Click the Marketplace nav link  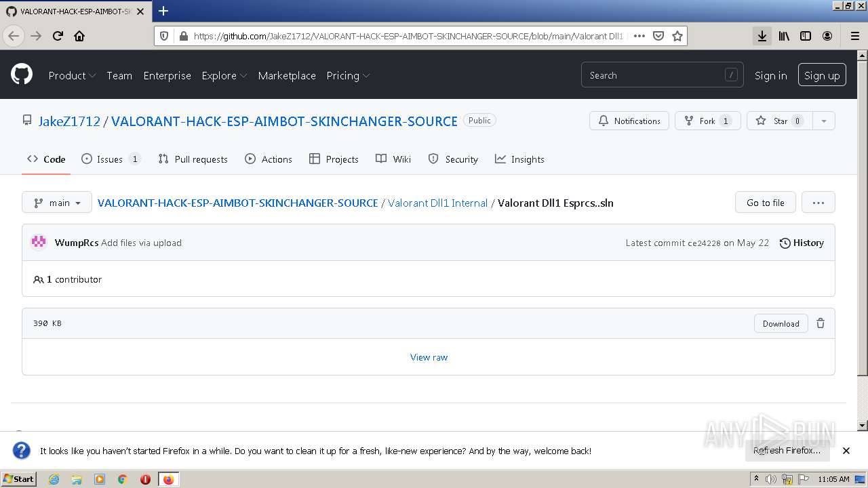pyautogui.click(x=287, y=75)
